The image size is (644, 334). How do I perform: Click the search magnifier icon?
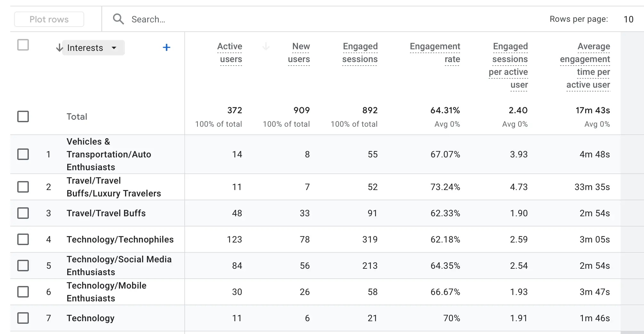118,19
